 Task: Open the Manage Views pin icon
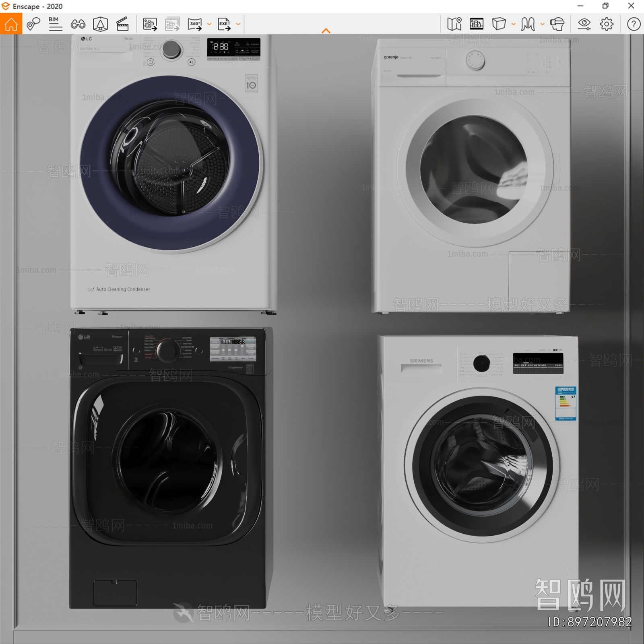[x=33, y=24]
